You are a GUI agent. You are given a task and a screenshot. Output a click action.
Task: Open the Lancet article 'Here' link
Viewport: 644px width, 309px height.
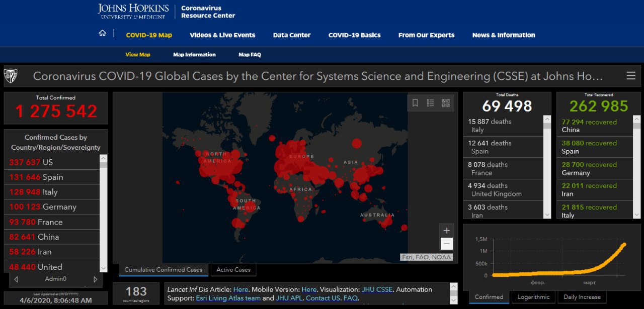click(240, 289)
